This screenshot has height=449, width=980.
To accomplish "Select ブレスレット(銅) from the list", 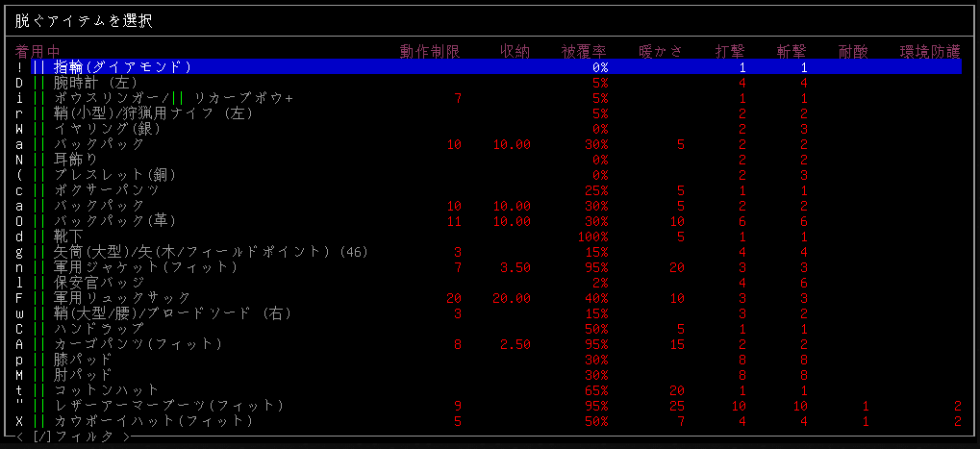I will pyautogui.click(x=114, y=175).
